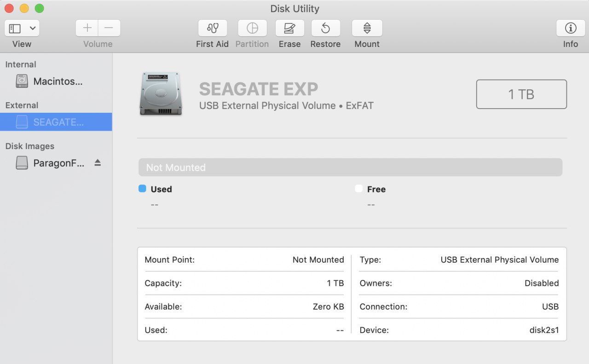Click the Available 'Zero KB' value
This screenshot has width=589, height=364.
point(329,306)
